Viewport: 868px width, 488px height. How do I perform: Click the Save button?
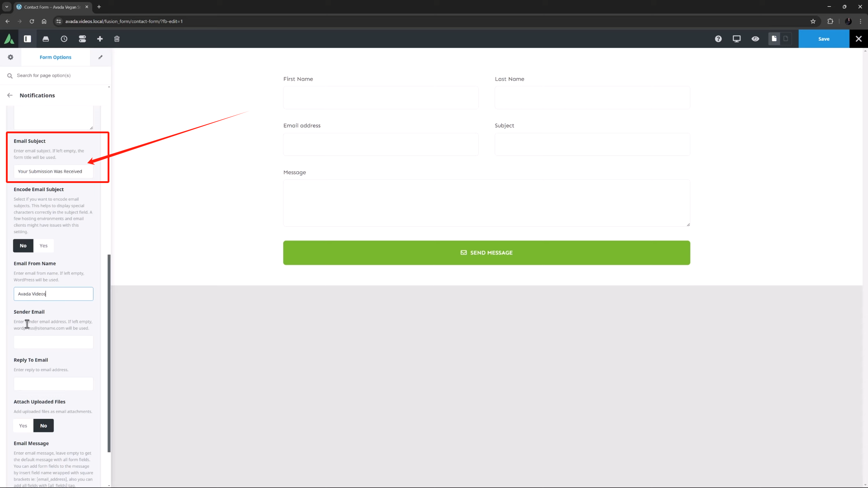coord(824,39)
